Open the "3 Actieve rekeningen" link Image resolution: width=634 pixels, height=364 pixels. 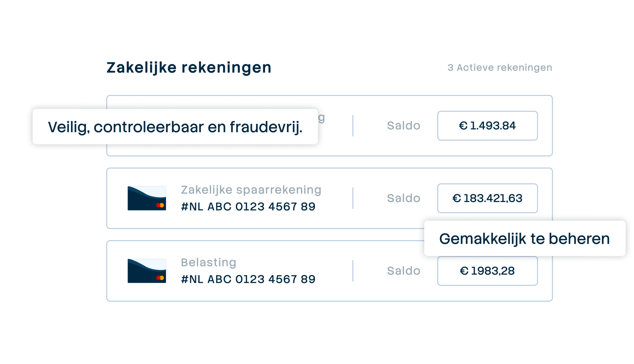(x=500, y=68)
